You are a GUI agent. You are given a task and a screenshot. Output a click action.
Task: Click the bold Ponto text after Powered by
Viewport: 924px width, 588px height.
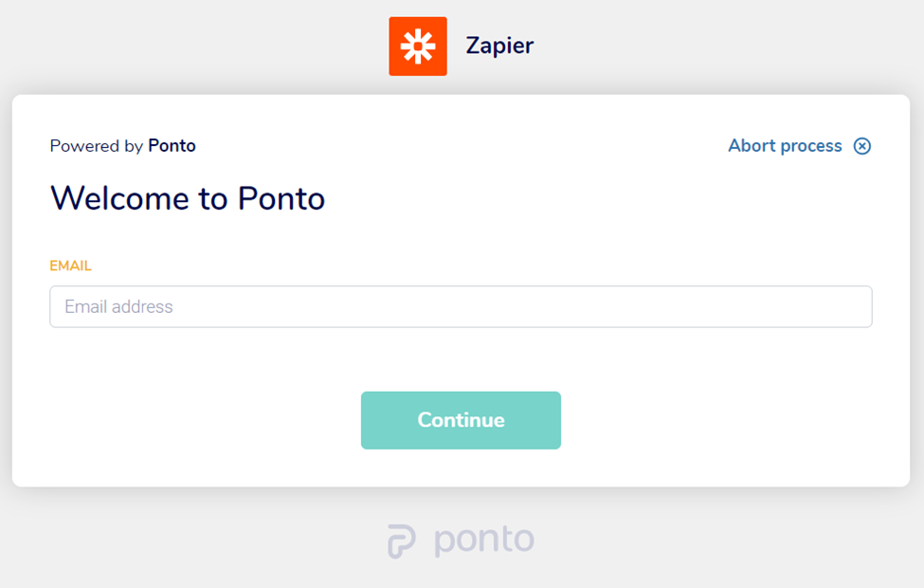(x=172, y=146)
